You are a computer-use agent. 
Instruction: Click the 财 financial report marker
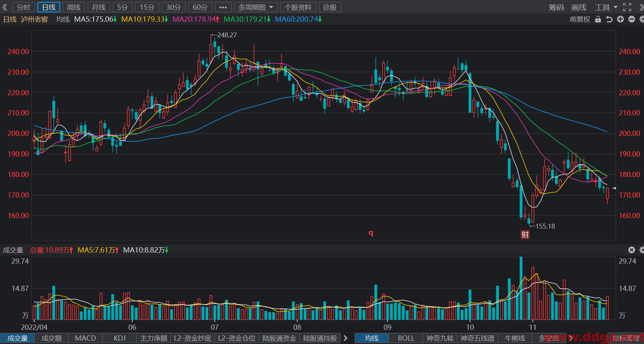(525, 235)
